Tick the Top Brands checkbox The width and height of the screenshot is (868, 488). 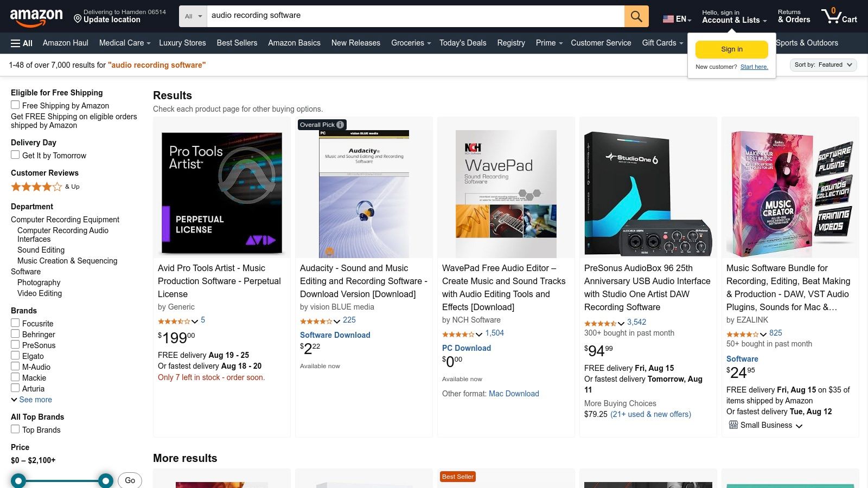coord(15,429)
